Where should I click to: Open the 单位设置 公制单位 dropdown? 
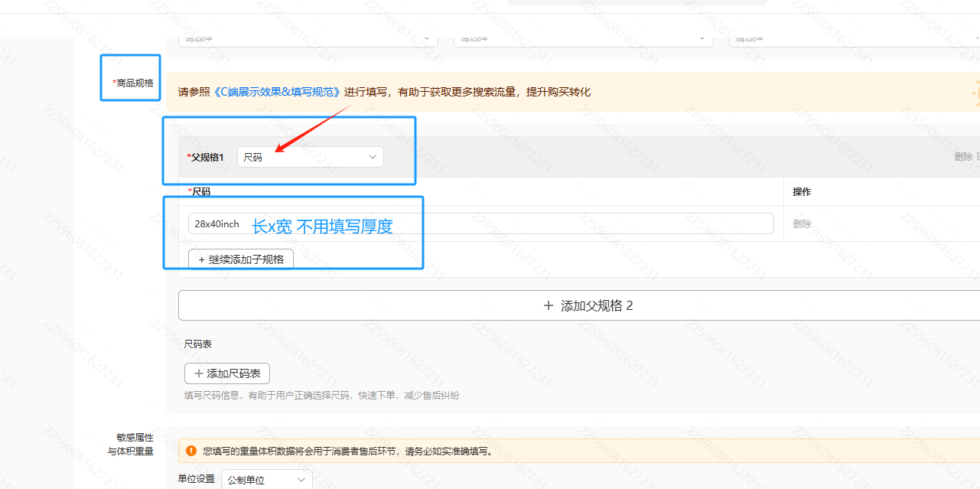click(x=266, y=480)
